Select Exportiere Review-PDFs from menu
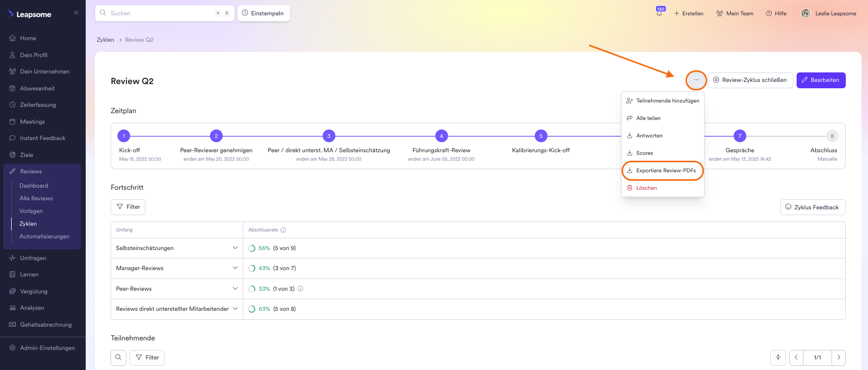 tap(665, 171)
